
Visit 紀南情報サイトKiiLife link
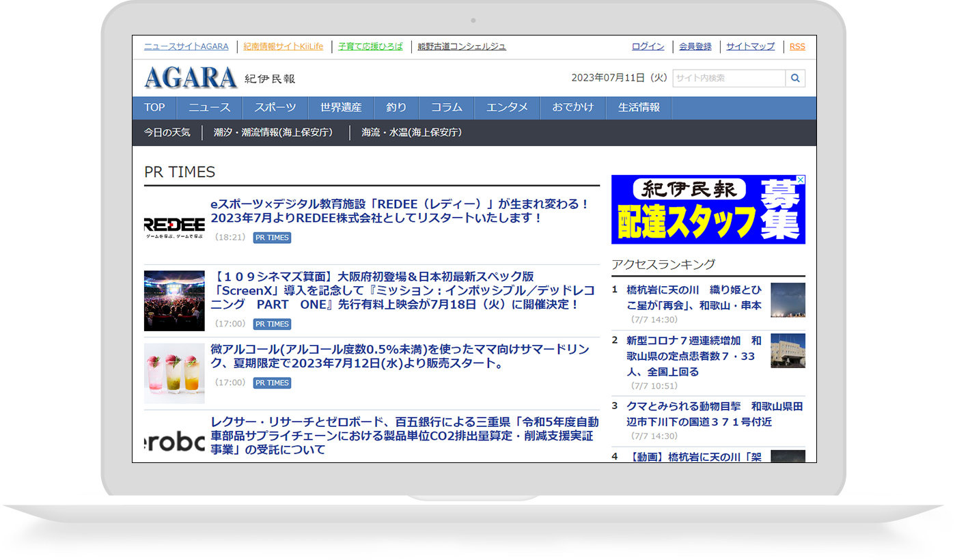click(283, 46)
